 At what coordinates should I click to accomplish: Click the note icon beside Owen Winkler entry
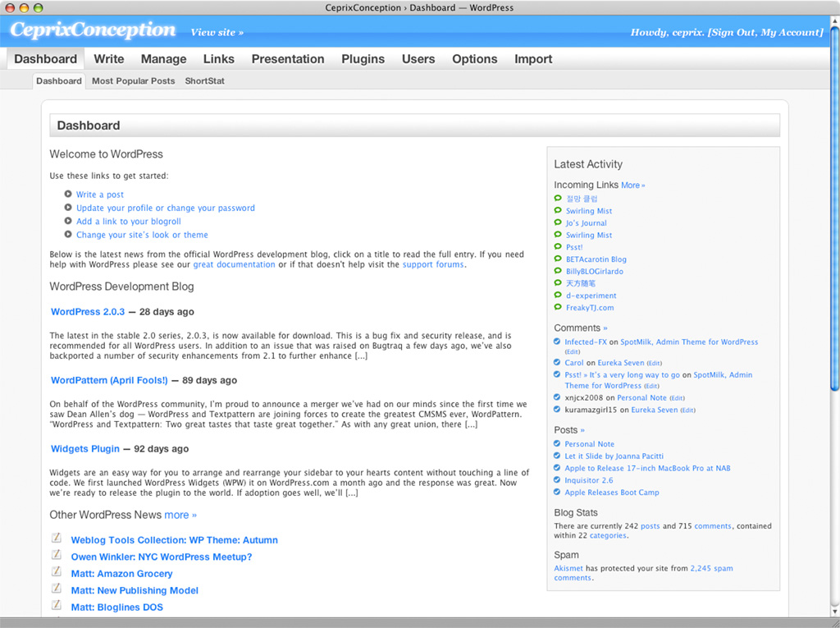(57, 554)
